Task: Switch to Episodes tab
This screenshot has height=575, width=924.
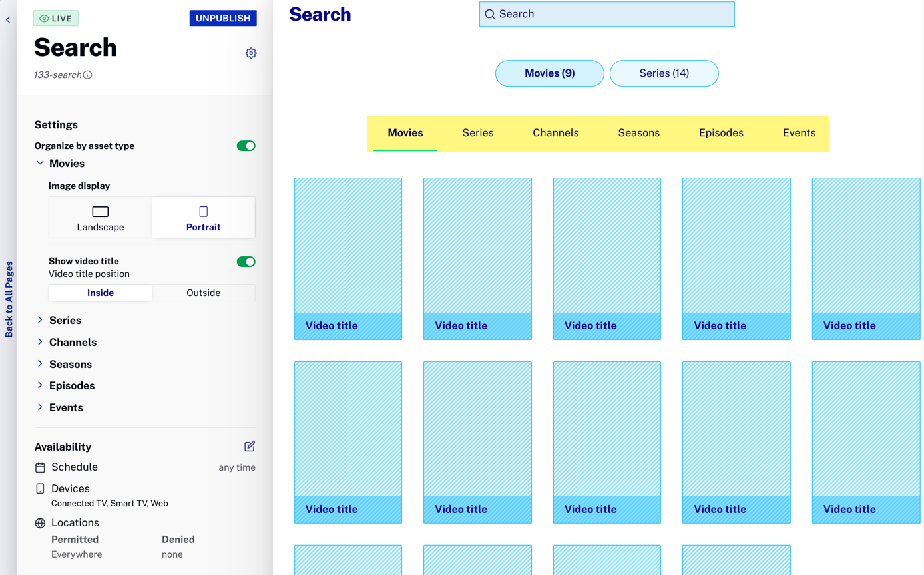Action: click(721, 133)
